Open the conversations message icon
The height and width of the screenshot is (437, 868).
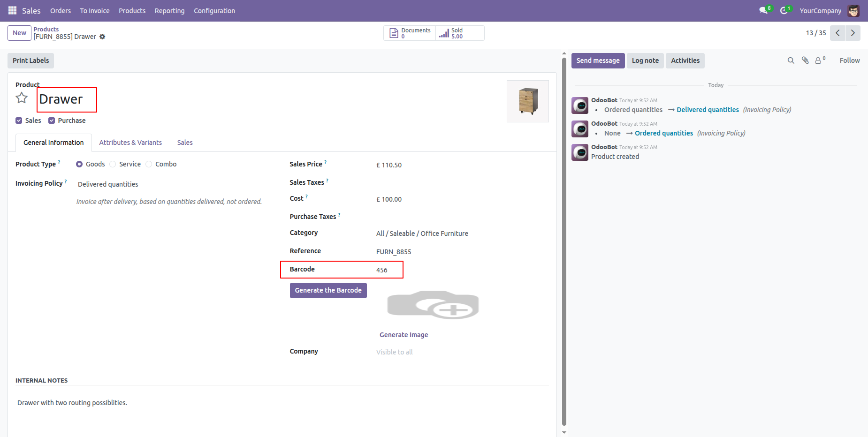click(763, 10)
